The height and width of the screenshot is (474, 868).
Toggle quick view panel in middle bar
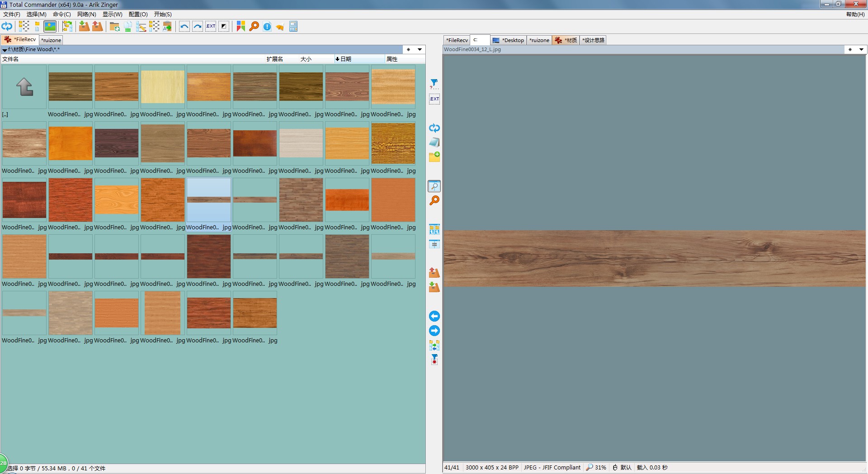(x=434, y=186)
